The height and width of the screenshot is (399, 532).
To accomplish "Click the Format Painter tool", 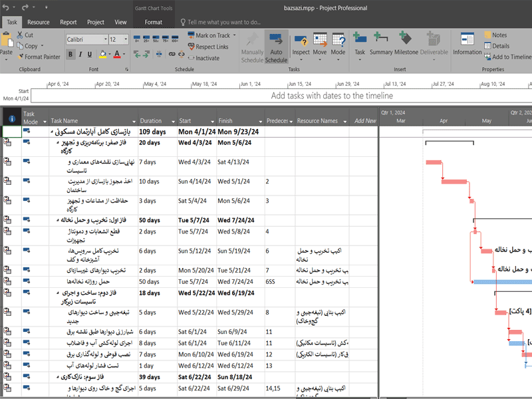I will coord(39,57).
